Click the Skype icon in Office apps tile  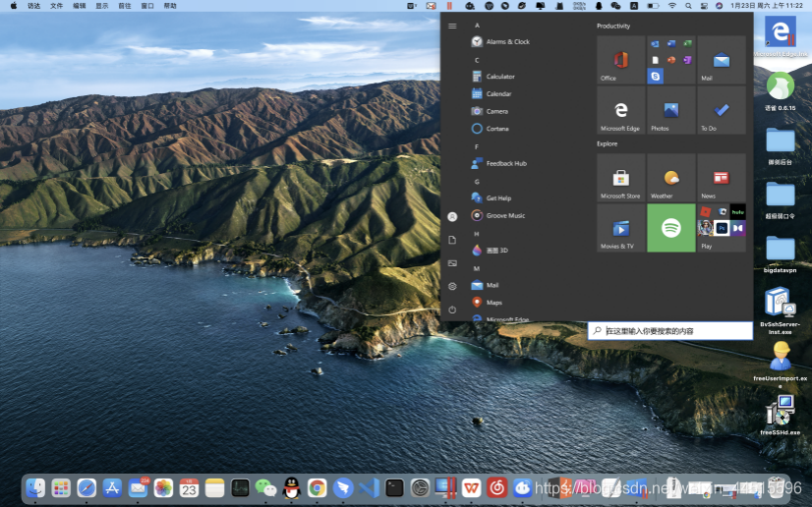tap(656, 76)
